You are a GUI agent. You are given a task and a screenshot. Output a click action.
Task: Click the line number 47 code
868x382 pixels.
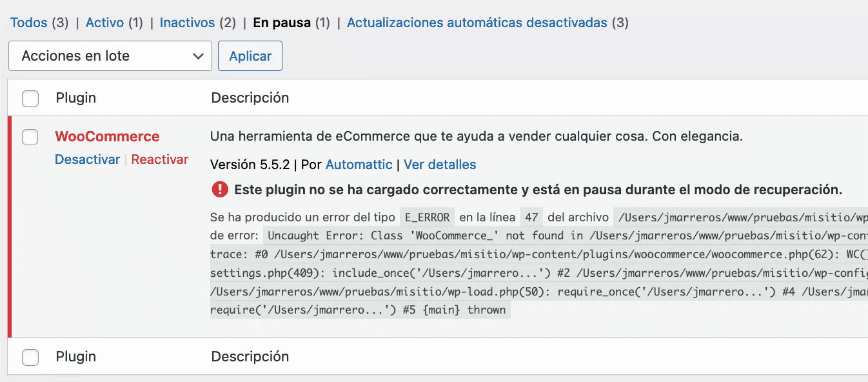coord(533,217)
